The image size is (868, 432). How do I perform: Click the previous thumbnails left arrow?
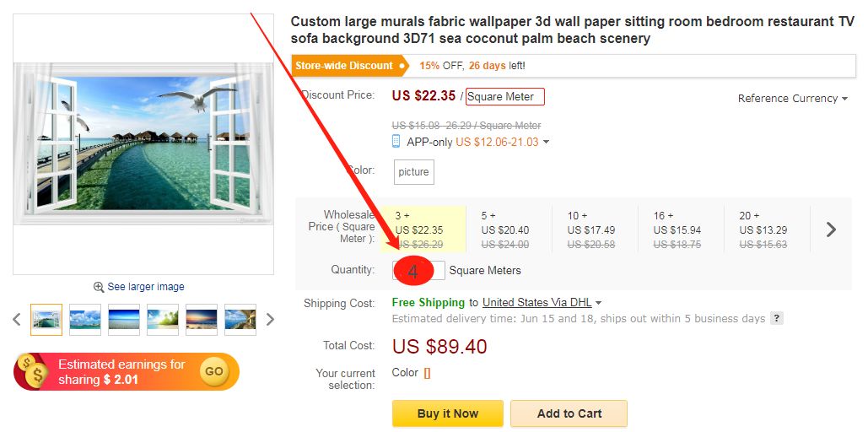click(x=16, y=320)
